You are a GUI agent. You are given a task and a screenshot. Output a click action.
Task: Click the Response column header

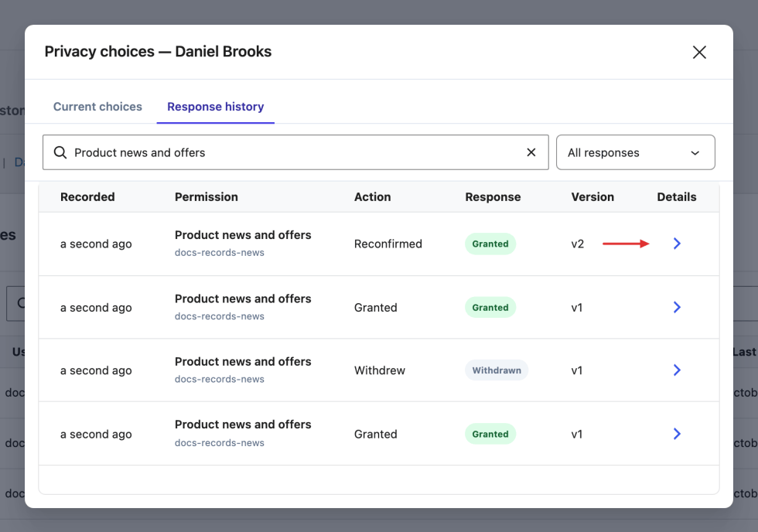[493, 196]
